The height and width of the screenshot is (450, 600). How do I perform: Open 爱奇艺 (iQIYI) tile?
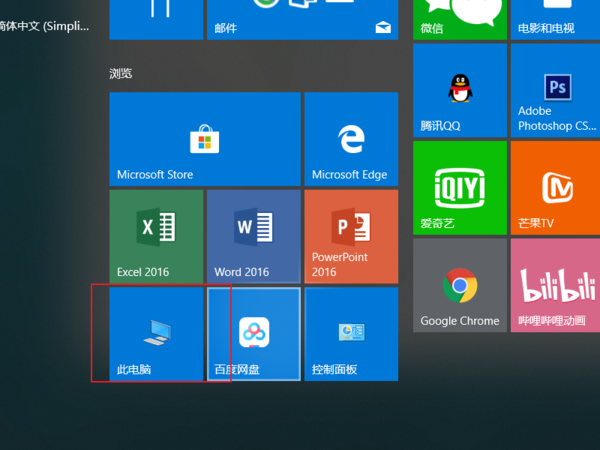(x=459, y=187)
